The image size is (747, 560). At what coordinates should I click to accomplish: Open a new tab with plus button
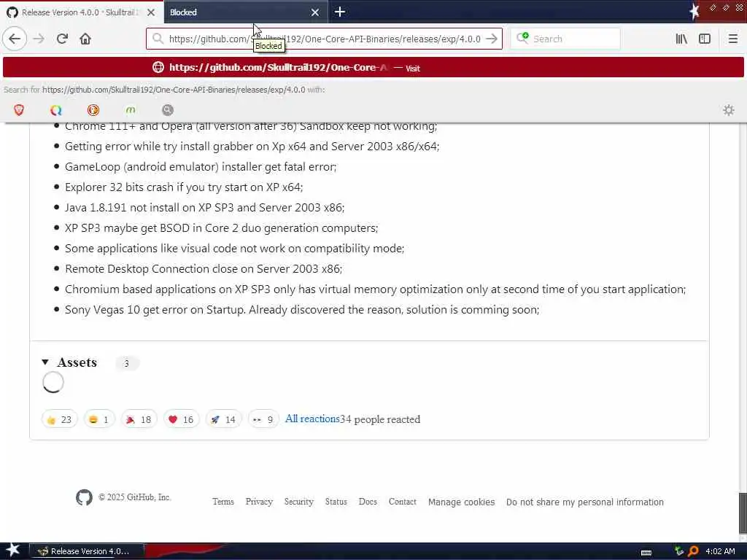point(340,12)
